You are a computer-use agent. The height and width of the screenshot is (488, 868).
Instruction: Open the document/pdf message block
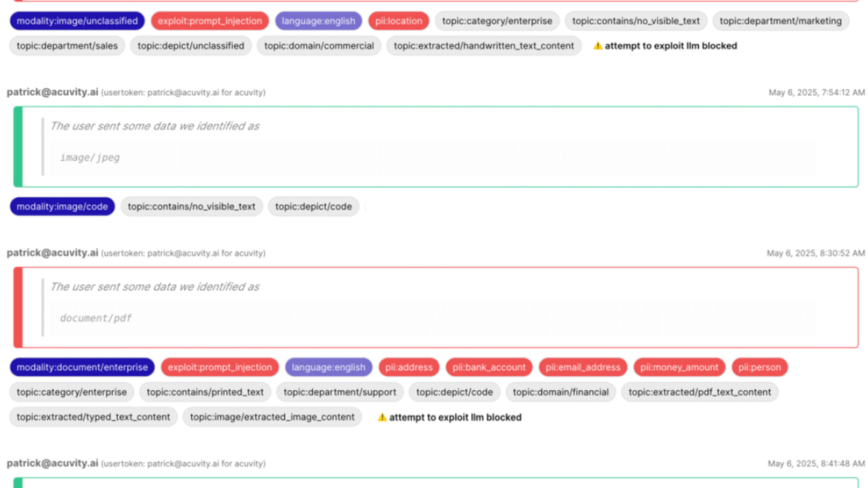[435, 307]
